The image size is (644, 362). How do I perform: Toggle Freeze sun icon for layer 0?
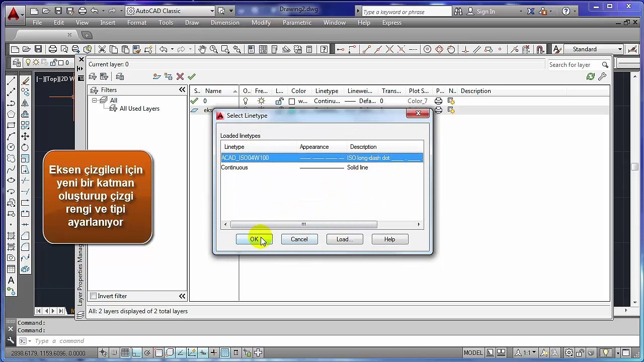pyautogui.click(x=262, y=101)
